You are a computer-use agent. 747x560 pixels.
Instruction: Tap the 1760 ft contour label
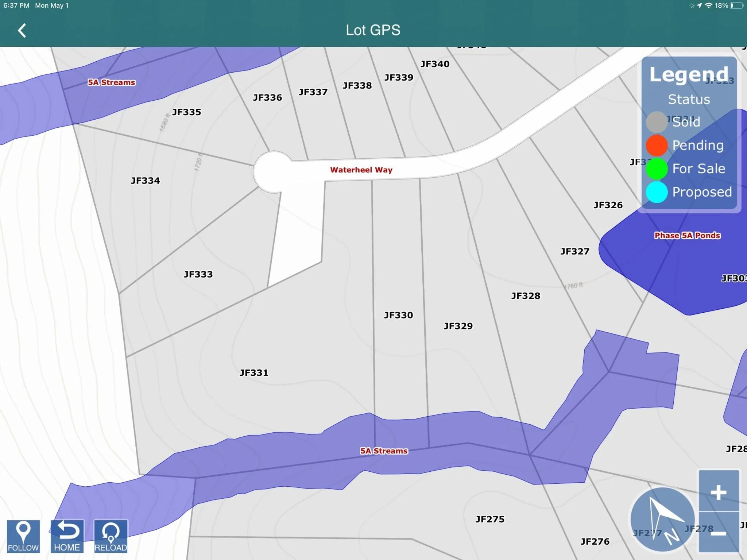click(x=574, y=286)
